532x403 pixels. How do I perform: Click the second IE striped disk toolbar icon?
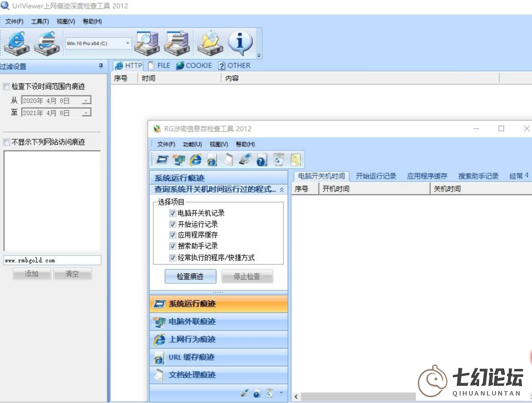(x=47, y=43)
